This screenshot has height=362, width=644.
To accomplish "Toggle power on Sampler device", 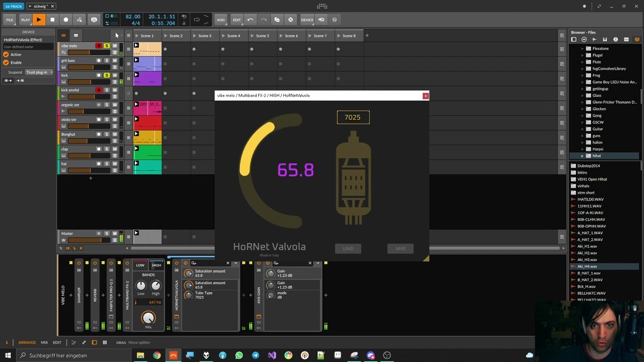I will [78, 263].
